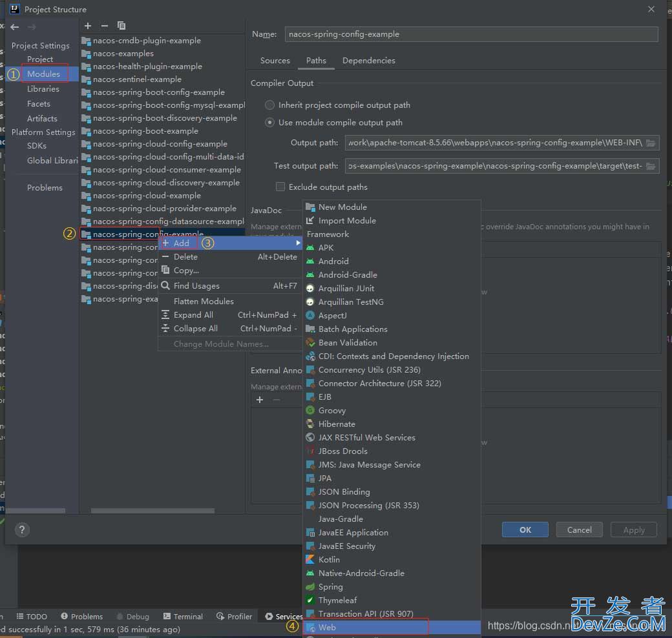This screenshot has height=638, width=672.
Task: Choose Bean Validation framework icon entry
Action: pos(392,342)
